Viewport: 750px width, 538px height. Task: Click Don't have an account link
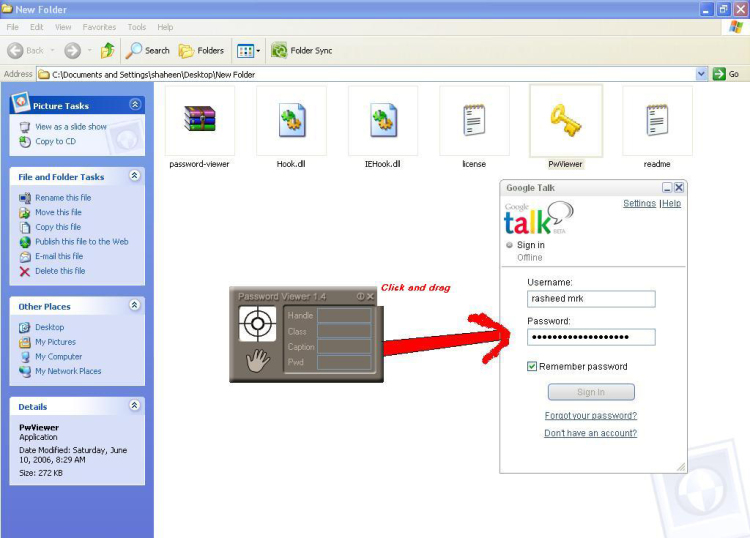click(591, 433)
